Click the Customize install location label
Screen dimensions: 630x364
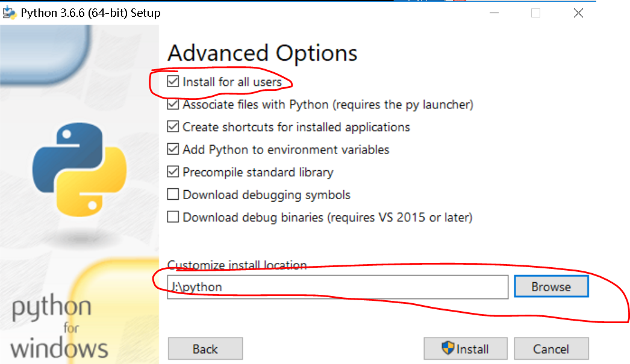[237, 265]
